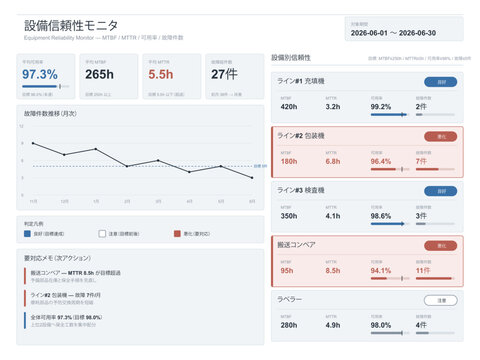This screenshot has height=360, width=480.
Task: Select the 8.5h value in the 搬送コンベア card
Action: [333, 271]
